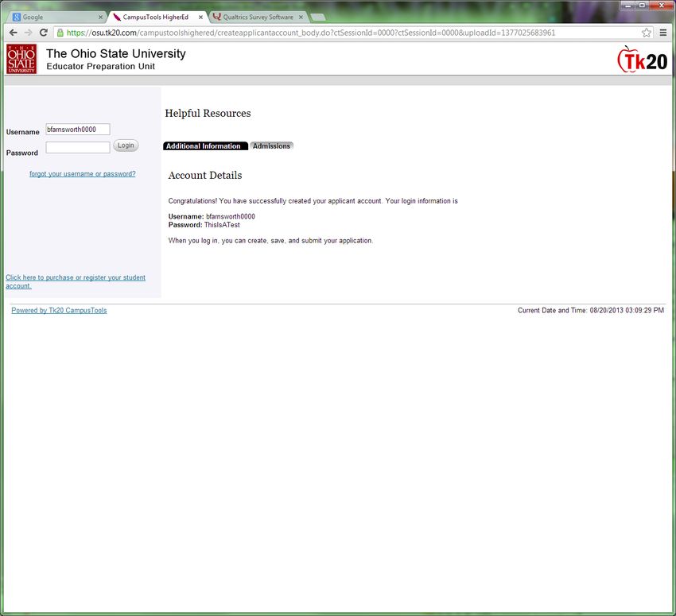Click the green SSL padlock icon
Image resolution: width=676 pixels, height=616 pixels.
pyautogui.click(x=60, y=33)
